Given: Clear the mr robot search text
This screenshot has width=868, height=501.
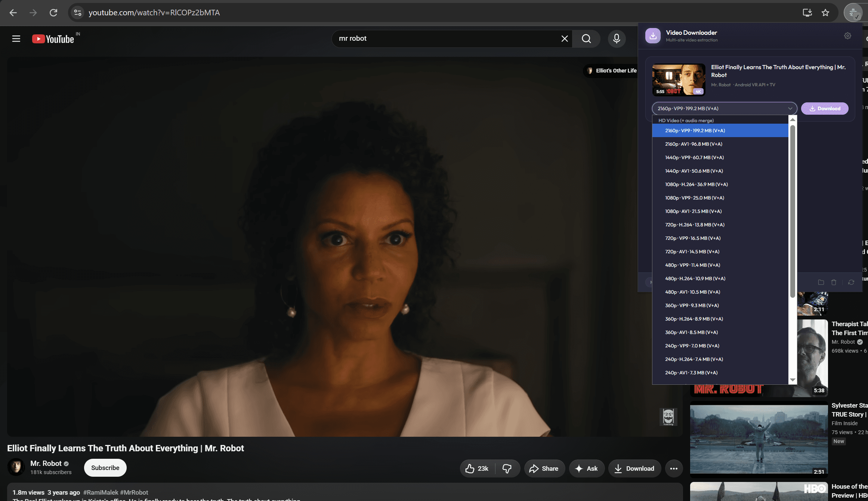Looking at the screenshot, I should point(565,38).
